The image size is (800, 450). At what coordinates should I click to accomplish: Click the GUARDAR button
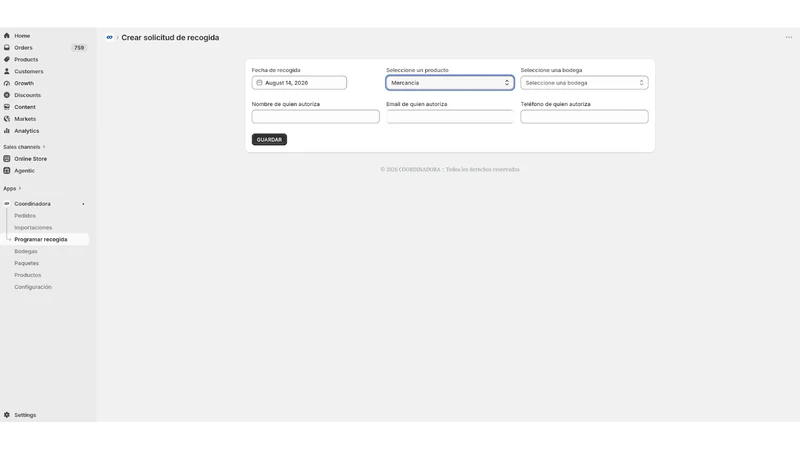[x=269, y=139]
